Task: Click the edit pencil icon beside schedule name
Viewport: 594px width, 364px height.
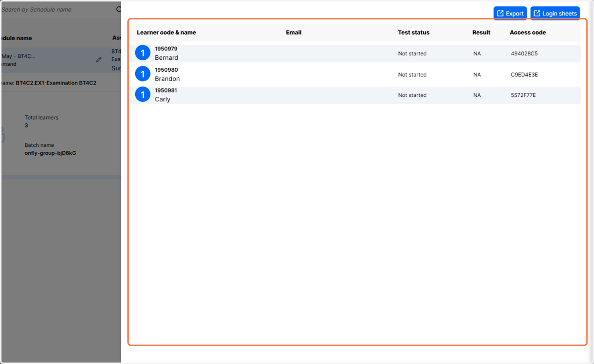Action: click(x=99, y=60)
